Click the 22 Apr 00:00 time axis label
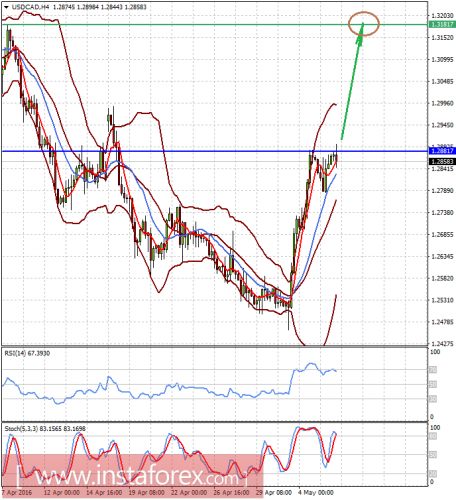 tap(189, 493)
